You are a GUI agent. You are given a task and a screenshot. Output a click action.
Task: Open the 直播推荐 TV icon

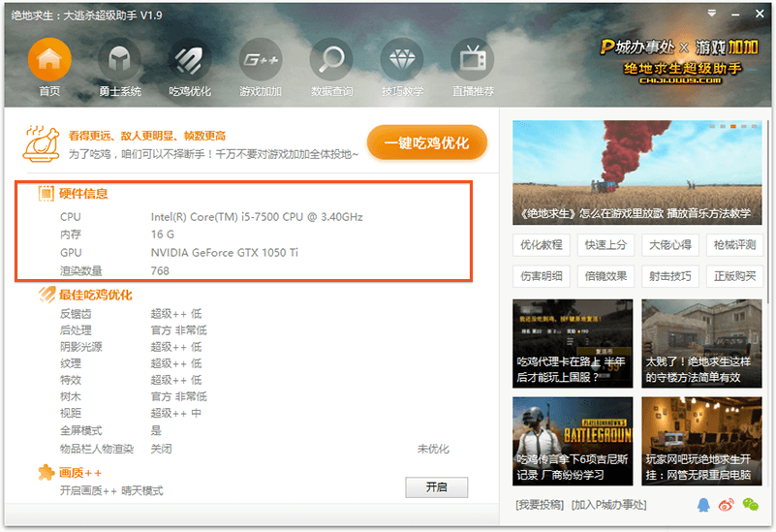coord(473,59)
